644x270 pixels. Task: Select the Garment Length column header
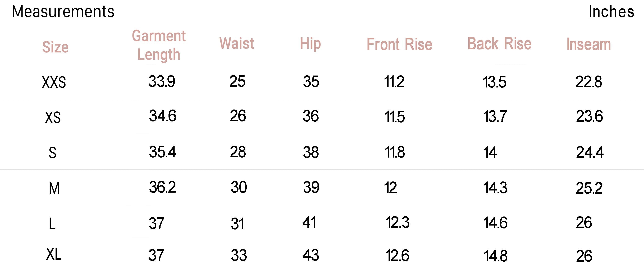pyautogui.click(x=159, y=45)
